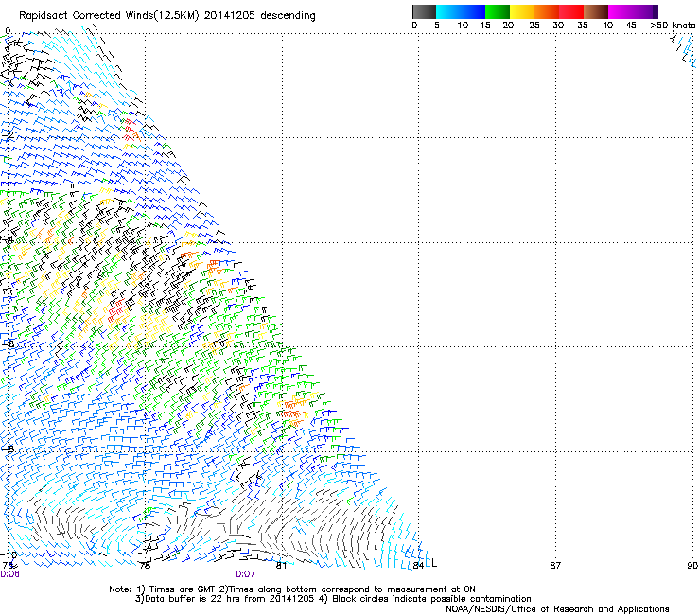This screenshot has height=615, width=700.
Task: Click the gray 0-5 knots legend swatch
Action: tap(424, 11)
